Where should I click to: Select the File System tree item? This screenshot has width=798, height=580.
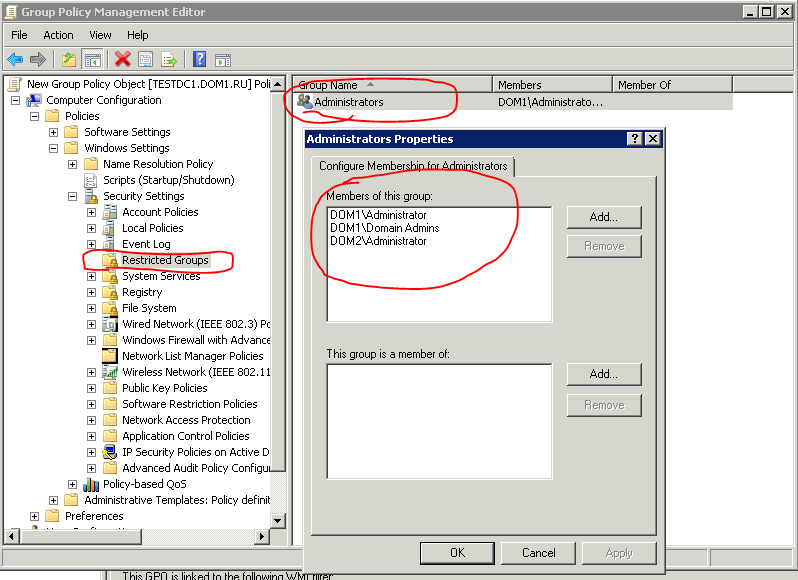click(149, 308)
